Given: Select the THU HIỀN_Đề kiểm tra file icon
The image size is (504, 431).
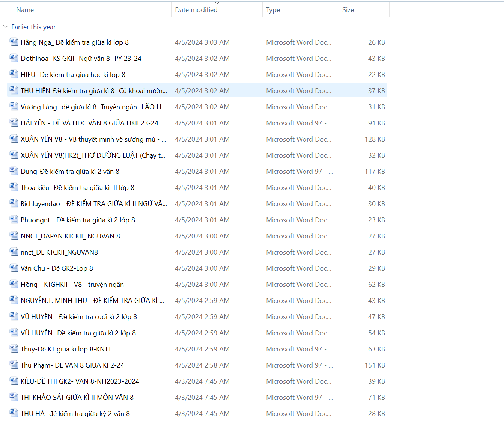Looking at the screenshot, I should point(14,90).
